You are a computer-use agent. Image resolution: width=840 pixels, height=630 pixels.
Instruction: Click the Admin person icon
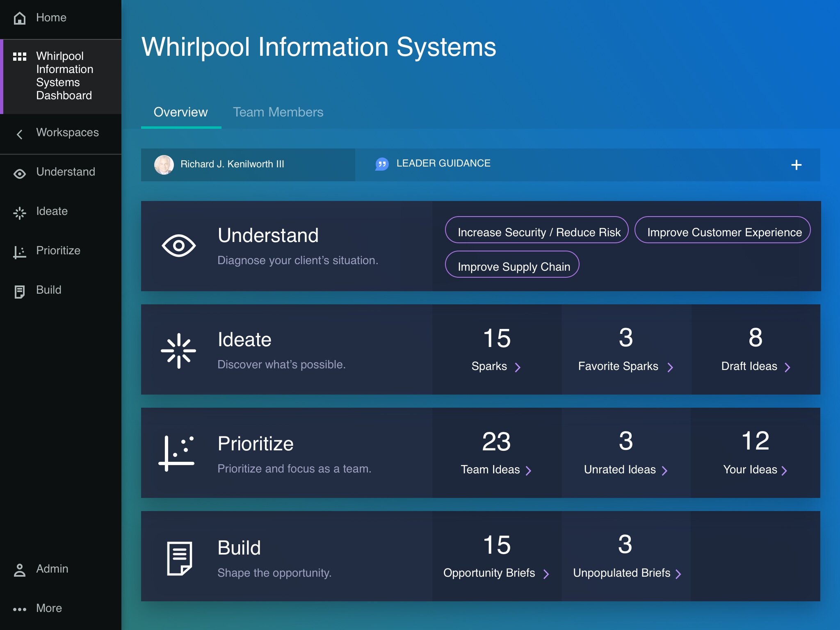click(20, 570)
